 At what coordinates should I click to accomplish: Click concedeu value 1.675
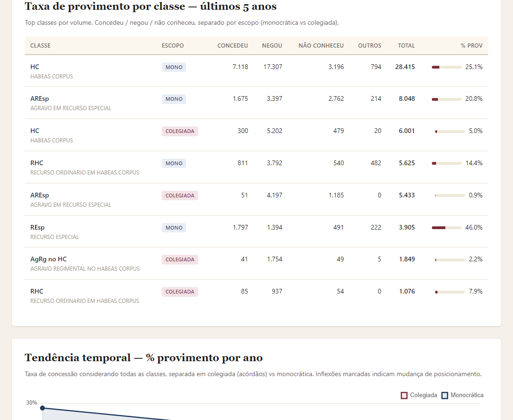pyautogui.click(x=240, y=98)
